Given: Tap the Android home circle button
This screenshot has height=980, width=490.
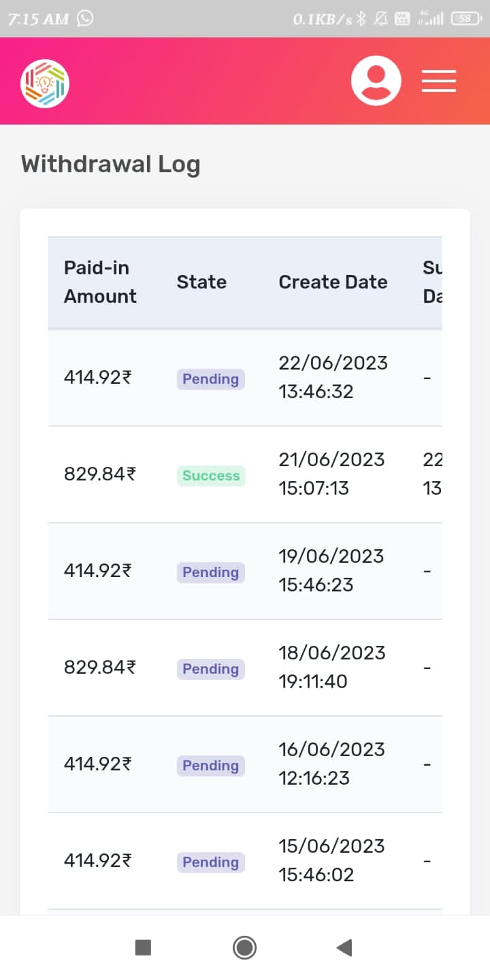Looking at the screenshot, I should 244,947.
